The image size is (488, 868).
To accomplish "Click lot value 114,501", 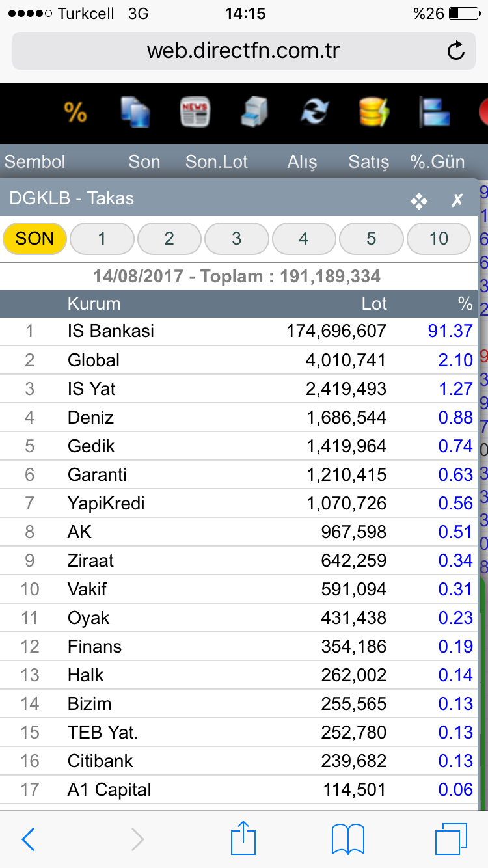I will coord(354,789).
